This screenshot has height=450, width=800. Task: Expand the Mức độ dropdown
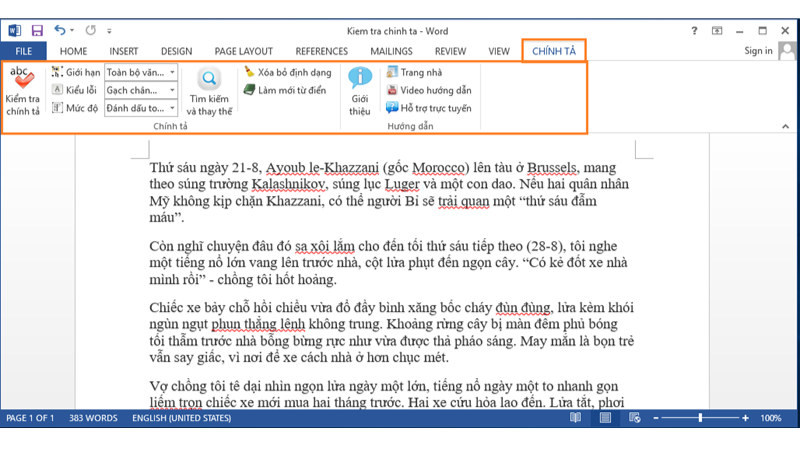(172, 108)
